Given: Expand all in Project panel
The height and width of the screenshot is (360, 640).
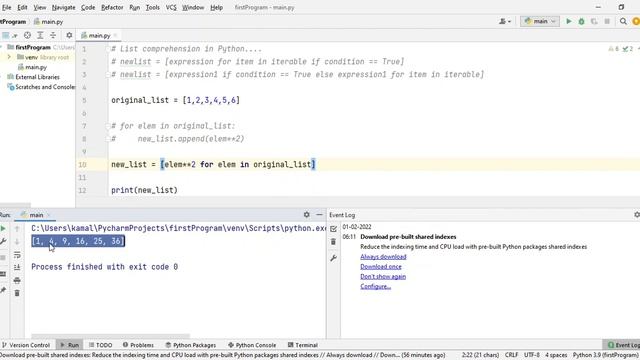Looking at the screenshot, I should (x=40, y=36).
